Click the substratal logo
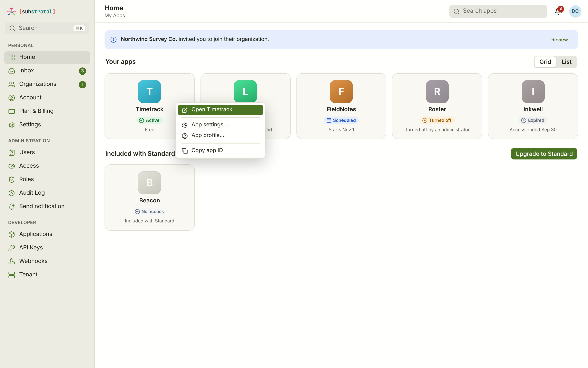Viewport: 588px width, 368px height. point(31,11)
